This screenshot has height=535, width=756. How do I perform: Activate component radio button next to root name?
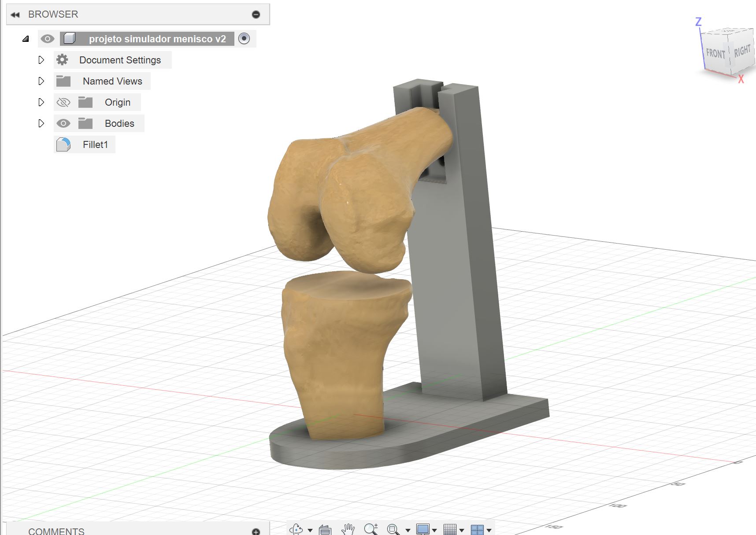tap(244, 39)
